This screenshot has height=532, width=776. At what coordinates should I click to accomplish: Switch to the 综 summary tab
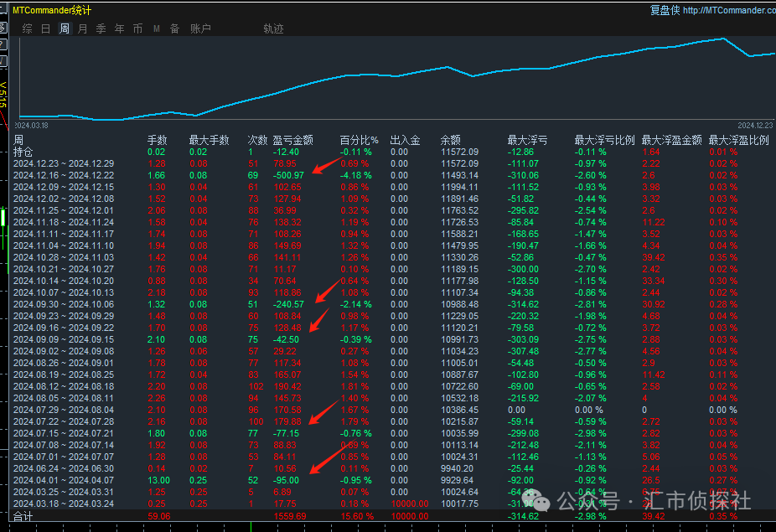click(27, 28)
